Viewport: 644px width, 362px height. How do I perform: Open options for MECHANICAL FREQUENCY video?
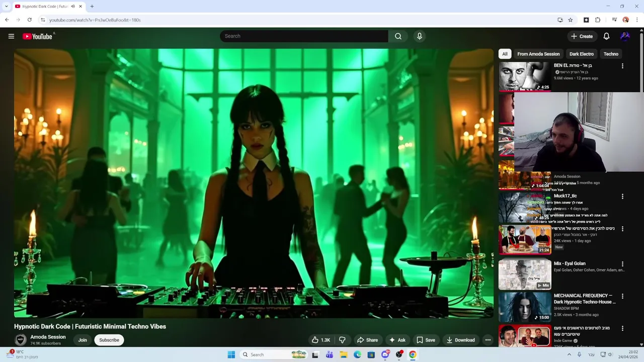pos(622,296)
